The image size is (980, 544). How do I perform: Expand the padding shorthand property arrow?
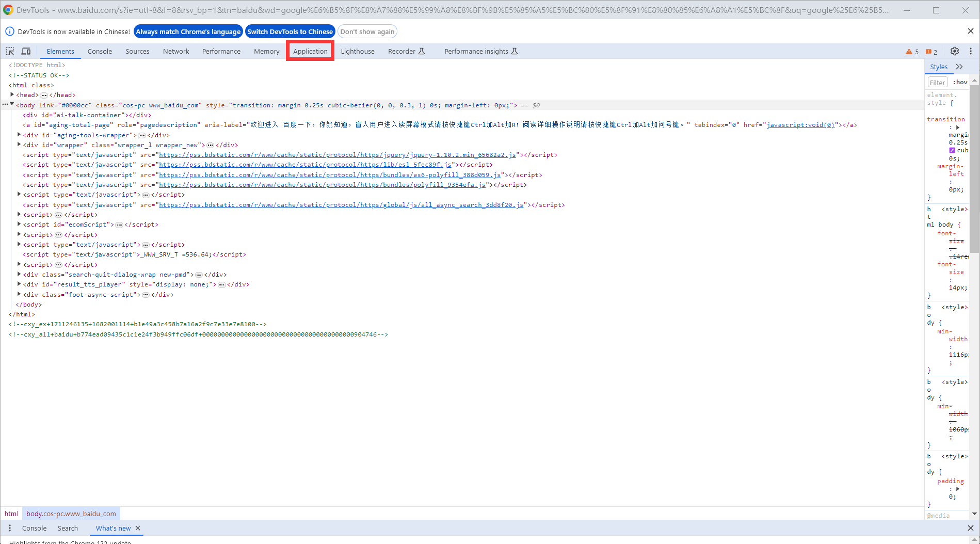pos(957,489)
